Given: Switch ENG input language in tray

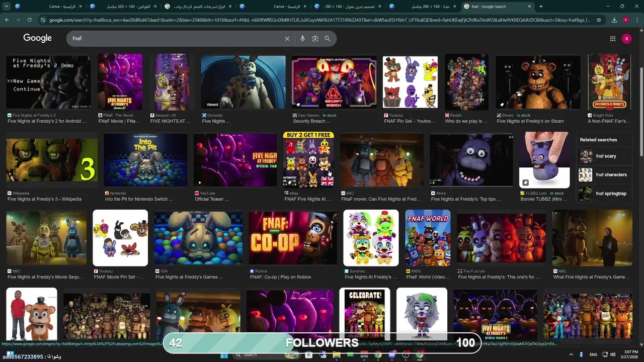Looking at the screenshot, I should (x=593, y=355).
